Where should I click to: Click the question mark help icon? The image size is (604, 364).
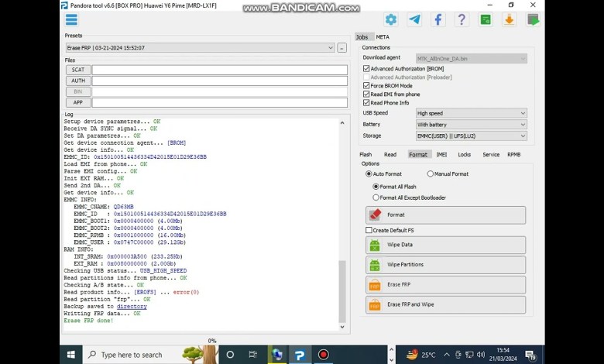click(462, 19)
